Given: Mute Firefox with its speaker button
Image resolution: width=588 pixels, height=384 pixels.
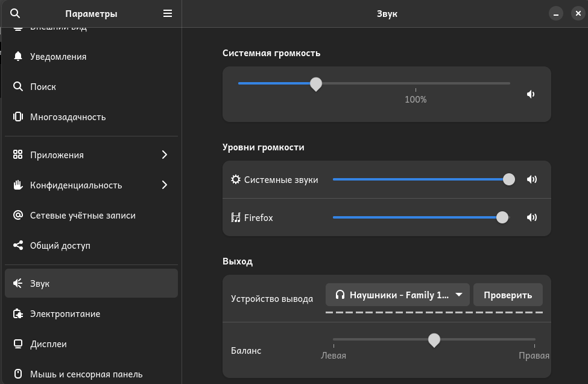Looking at the screenshot, I should [x=532, y=217].
